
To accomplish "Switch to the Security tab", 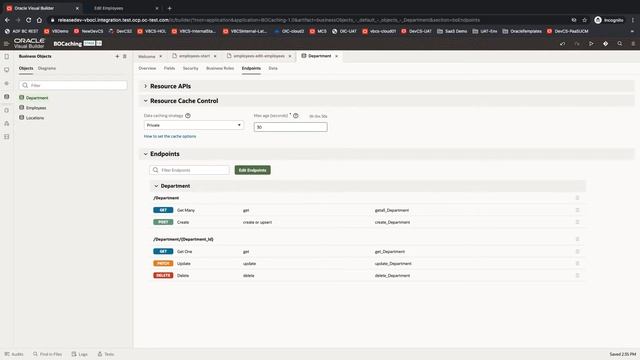I will (x=190, y=68).
